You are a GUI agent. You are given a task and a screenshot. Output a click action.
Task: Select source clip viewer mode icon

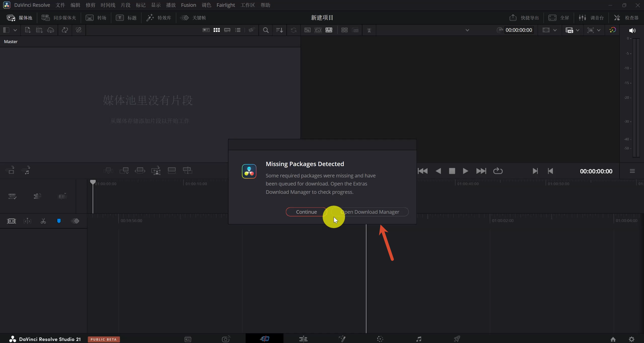tap(307, 30)
